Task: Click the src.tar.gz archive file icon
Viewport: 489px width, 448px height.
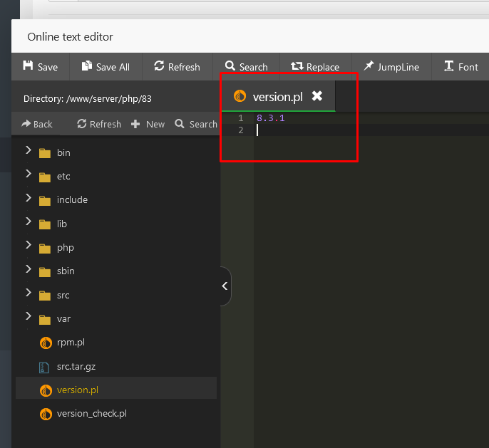Action: 46,366
